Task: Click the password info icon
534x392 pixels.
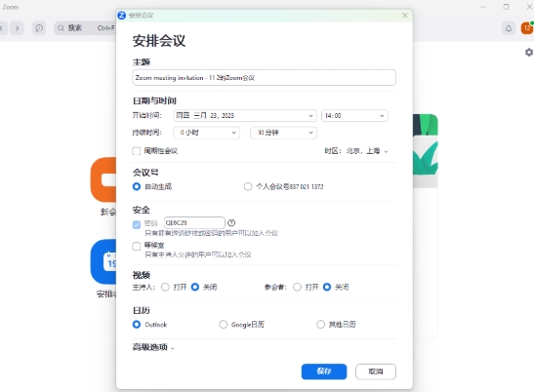Action: pos(231,223)
